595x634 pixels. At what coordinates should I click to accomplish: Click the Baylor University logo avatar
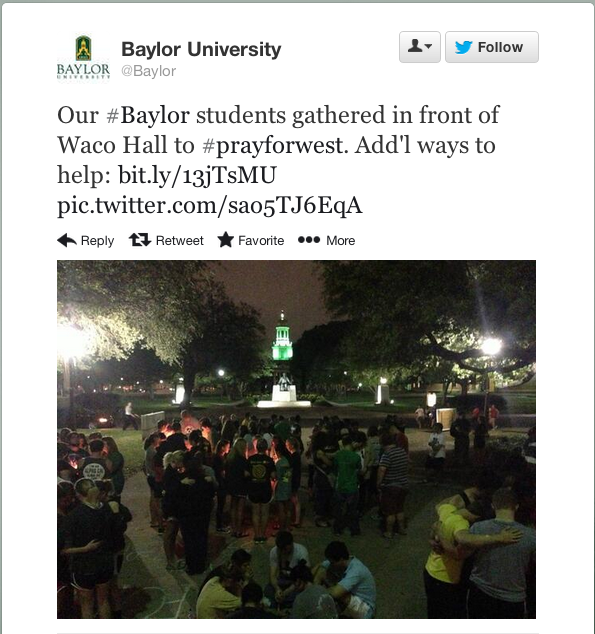click(x=83, y=58)
